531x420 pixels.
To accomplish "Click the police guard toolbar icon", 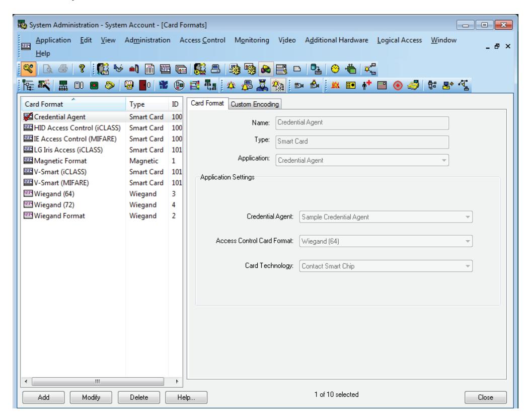I will click(x=262, y=85).
